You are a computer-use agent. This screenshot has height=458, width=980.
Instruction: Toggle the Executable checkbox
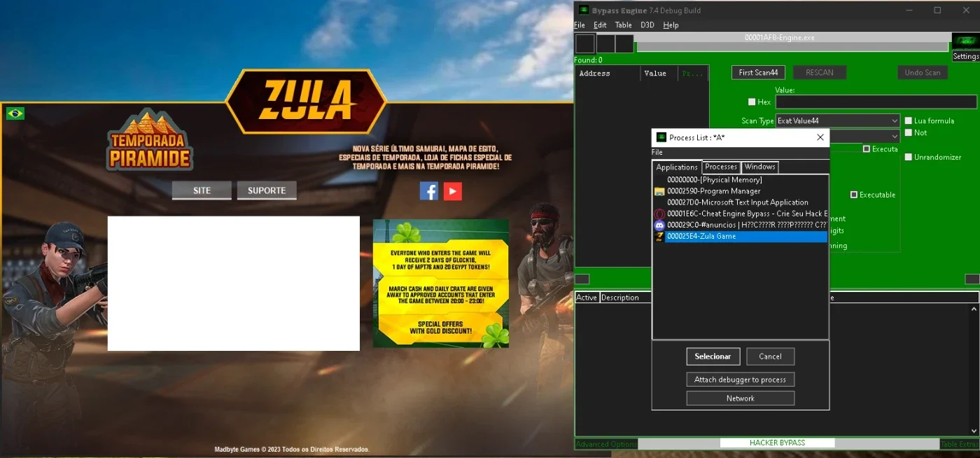coord(854,195)
